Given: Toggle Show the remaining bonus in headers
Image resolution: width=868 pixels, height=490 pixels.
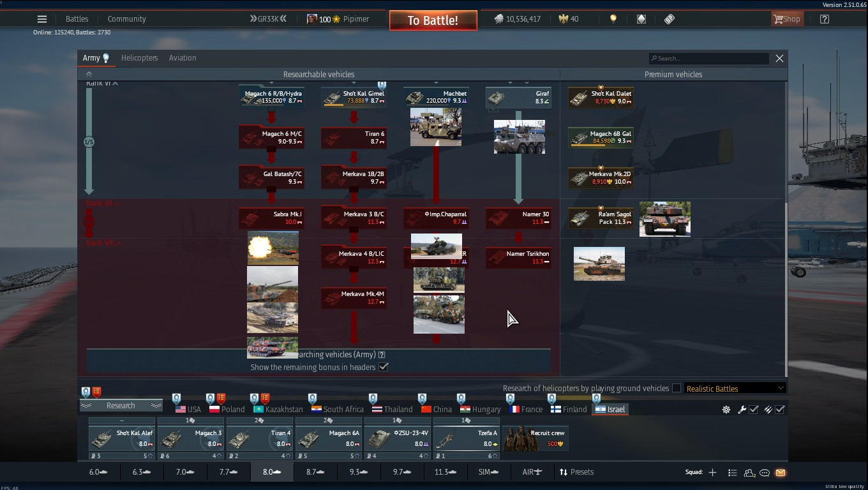Looking at the screenshot, I should (x=384, y=367).
